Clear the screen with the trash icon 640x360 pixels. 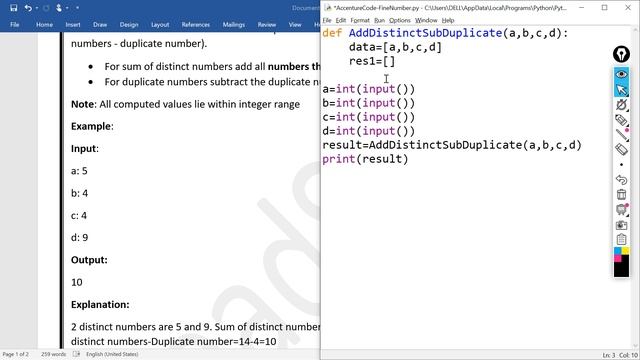(621, 195)
